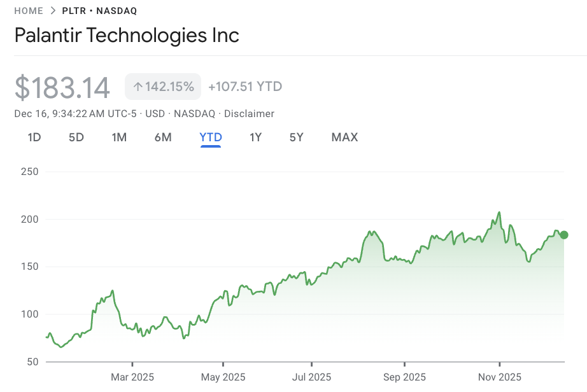Click the breadcrumb chevron after HOME

53,11
